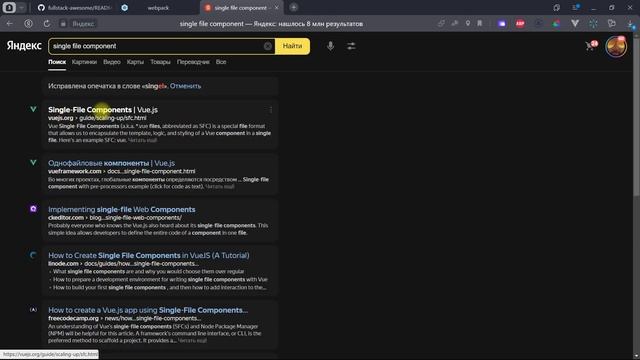Image resolution: width=640 pixels, height=360 pixels.
Task: Click 'Читать ещё' under the Vue.js snippet
Action: (x=143, y=140)
